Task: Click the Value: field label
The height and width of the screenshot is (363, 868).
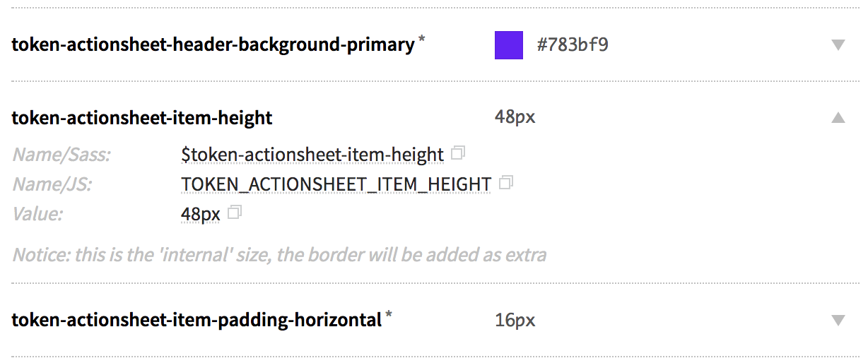Action: pyautogui.click(x=37, y=214)
